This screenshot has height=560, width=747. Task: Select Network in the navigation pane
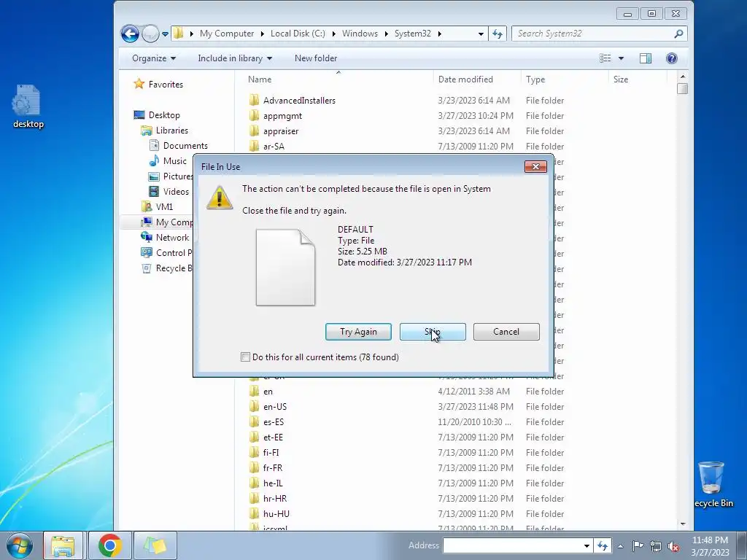click(166, 237)
